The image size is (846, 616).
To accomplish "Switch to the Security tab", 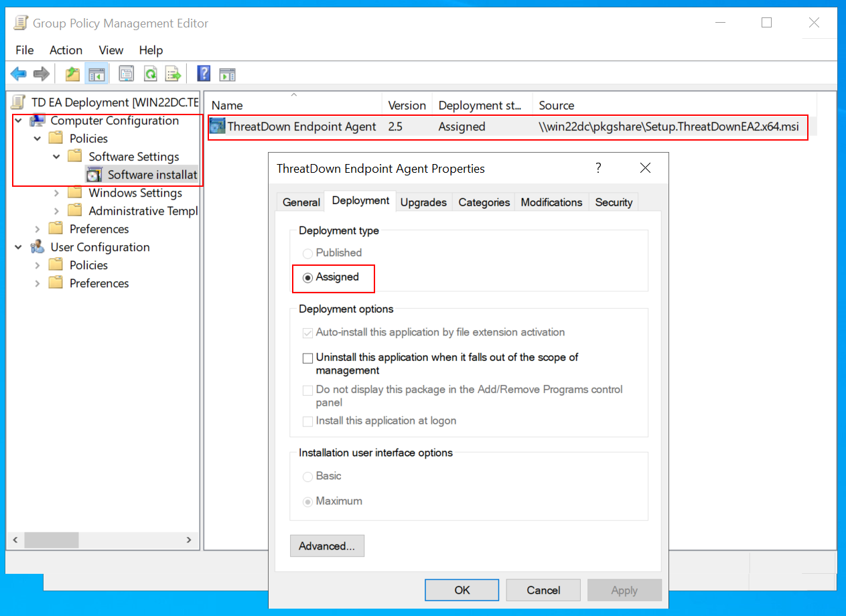I will [x=614, y=202].
